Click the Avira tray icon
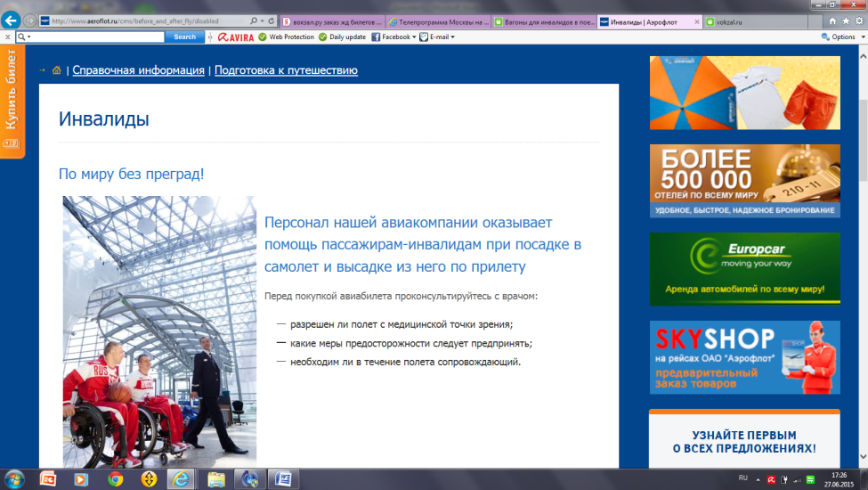This screenshot has width=868, height=490. [771, 480]
